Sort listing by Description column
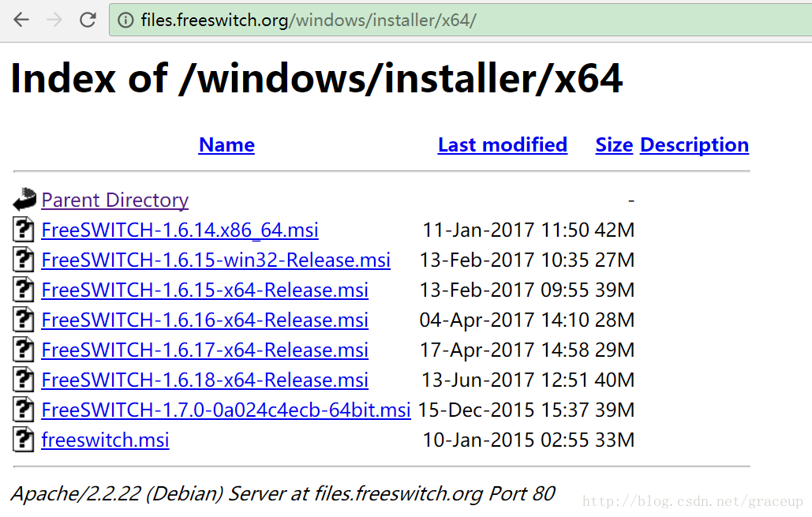This screenshot has height=517, width=812. point(694,145)
